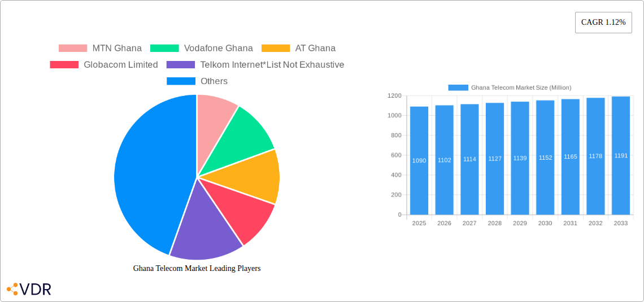Click the 1000 y-axis label

(394, 115)
